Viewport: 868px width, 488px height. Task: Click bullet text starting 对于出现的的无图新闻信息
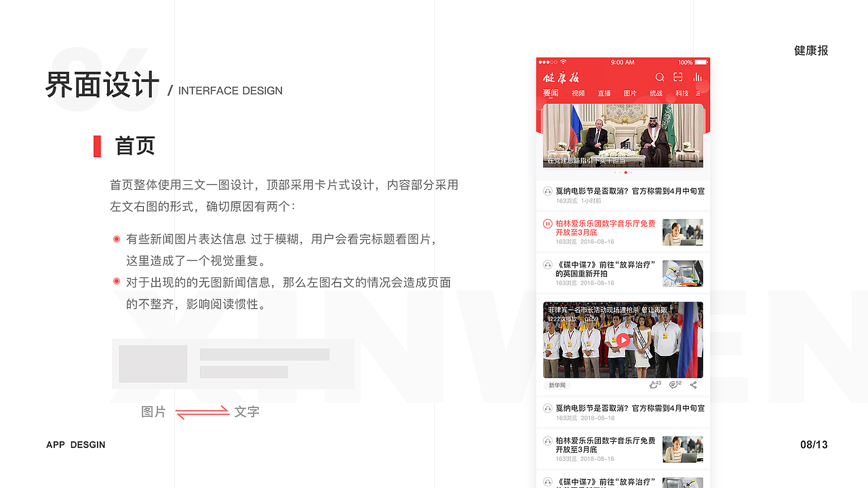[288, 293]
